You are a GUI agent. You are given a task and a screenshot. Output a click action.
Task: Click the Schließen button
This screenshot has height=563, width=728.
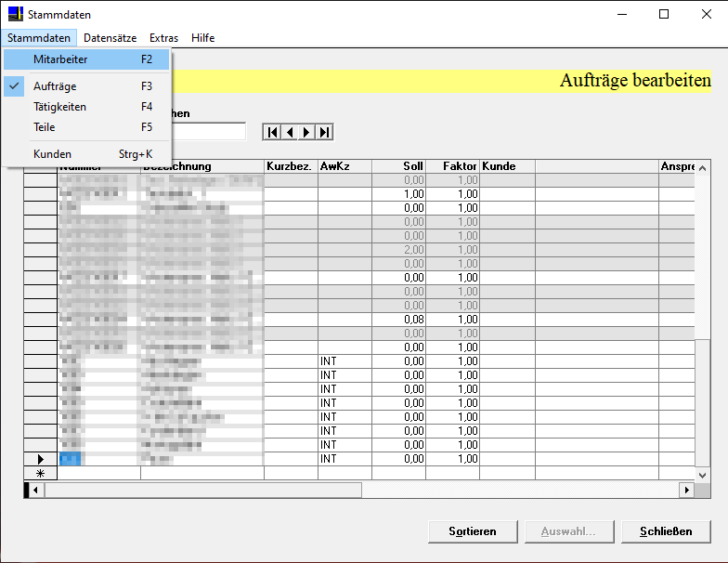coord(666,531)
